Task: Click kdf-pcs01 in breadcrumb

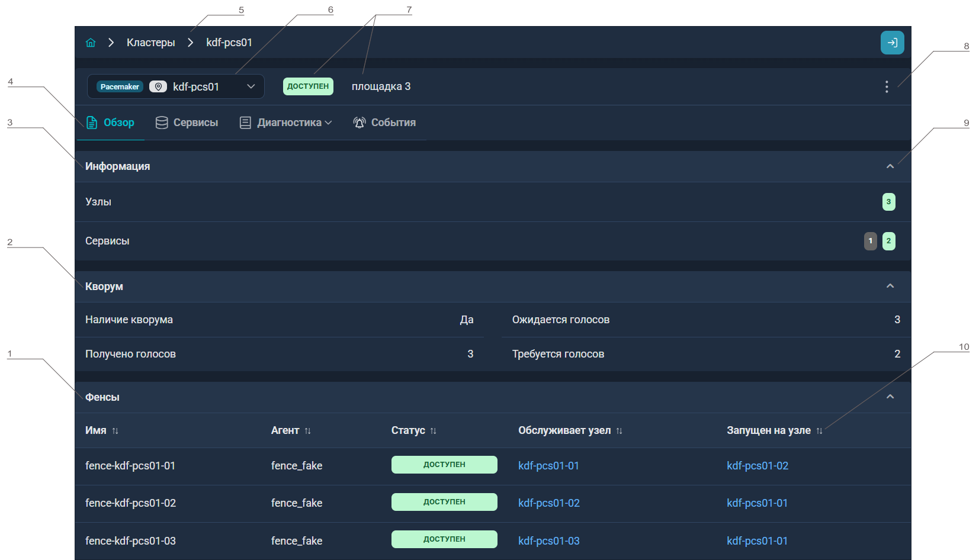Action: (x=229, y=43)
